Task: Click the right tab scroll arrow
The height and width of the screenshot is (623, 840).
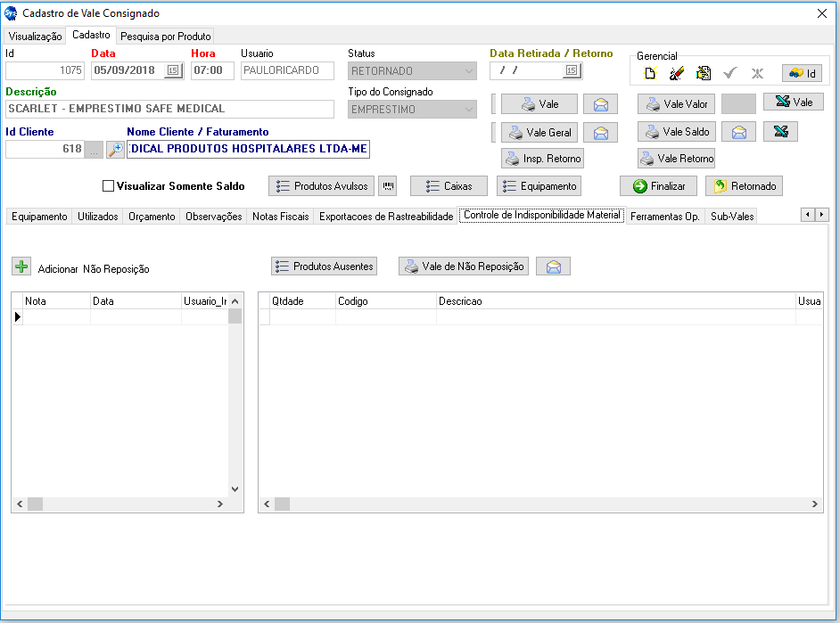Action: pyautogui.click(x=822, y=215)
